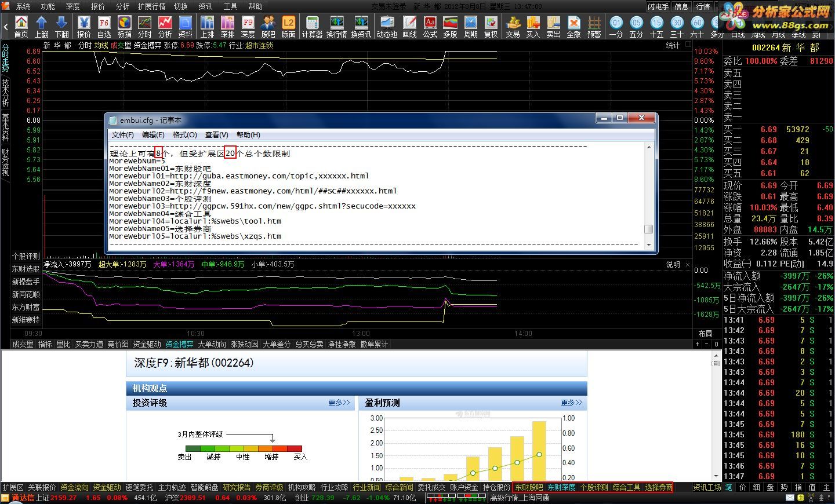The image size is (835, 504).
Task: Open the 工具 menu
Action: (230, 6)
